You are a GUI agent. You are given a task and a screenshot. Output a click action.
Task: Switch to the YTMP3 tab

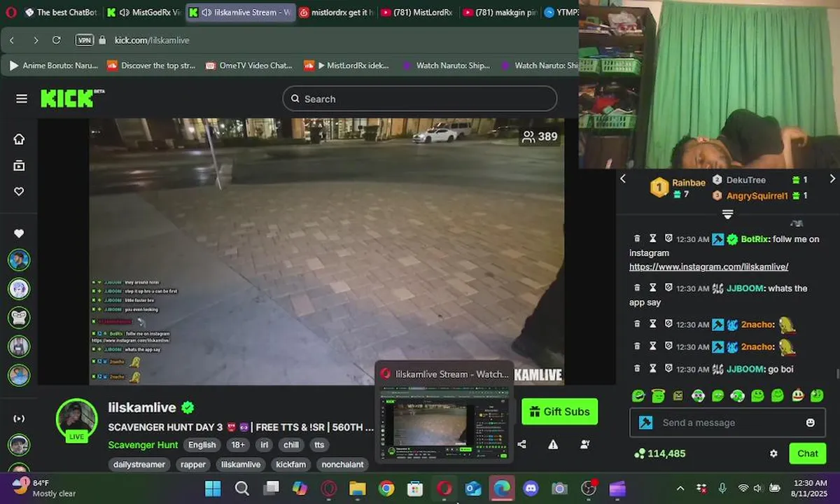561,13
